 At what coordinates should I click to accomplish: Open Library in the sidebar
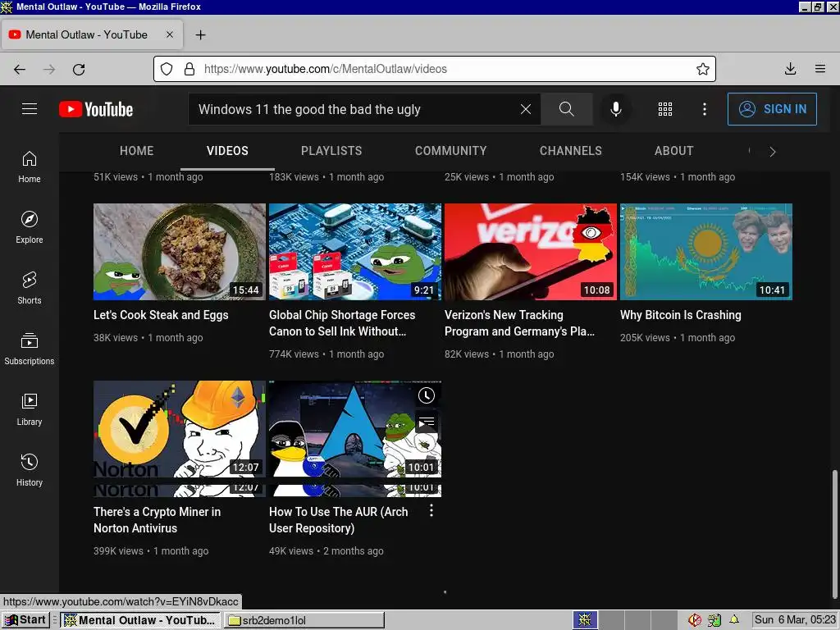(30, 409)
